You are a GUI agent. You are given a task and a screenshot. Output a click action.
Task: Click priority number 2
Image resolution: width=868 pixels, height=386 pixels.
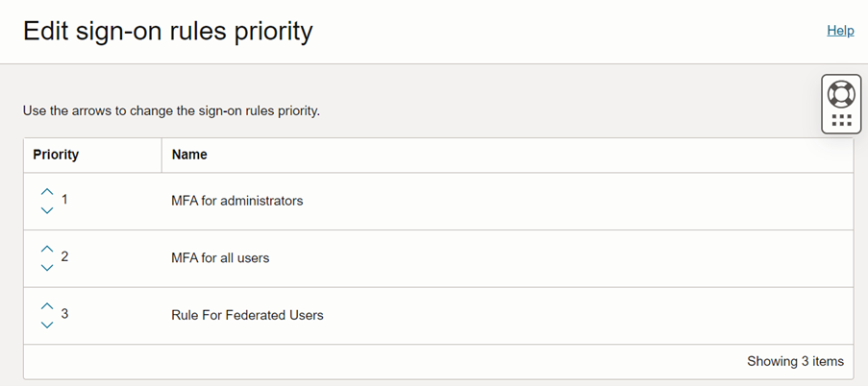point(65,257)
